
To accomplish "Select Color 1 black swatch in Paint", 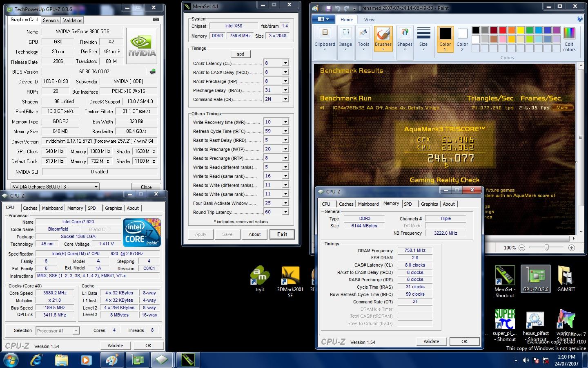I will tap(445, 39).
